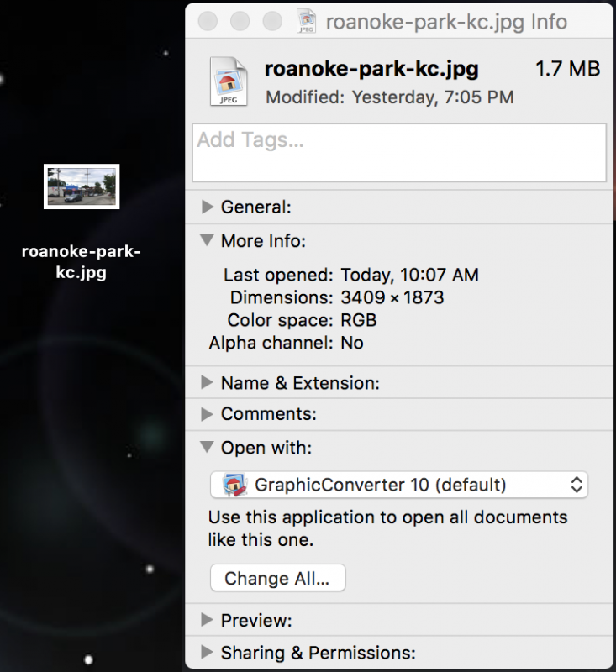
Task: Click the desktop file label roanoke-park-kc.jpg
Action: tap(81, 261)
